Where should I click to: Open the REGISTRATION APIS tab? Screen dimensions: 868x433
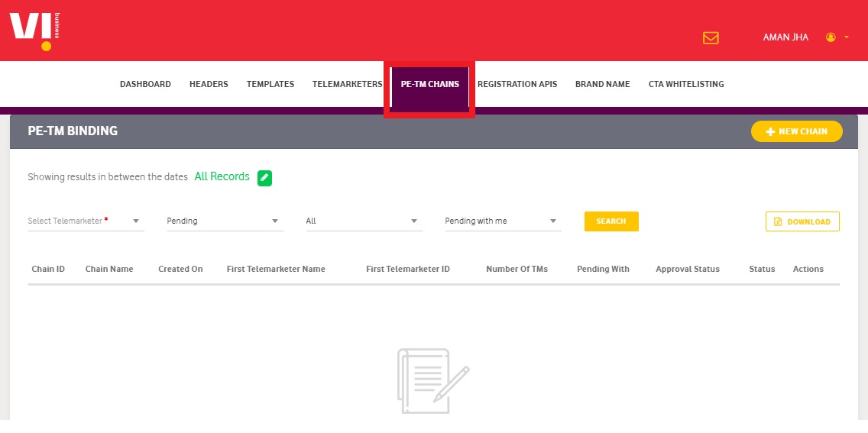(x=517, y=85)
